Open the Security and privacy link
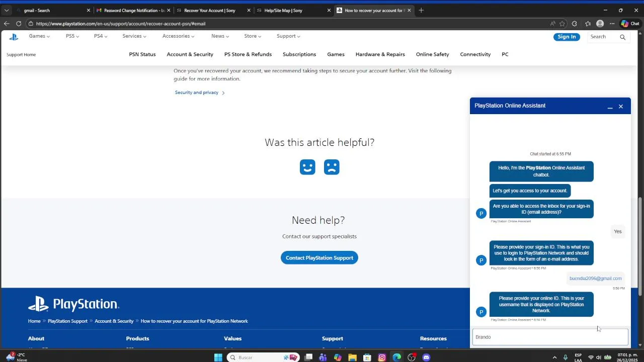Screen dimensions: 644x362 [x=200, y=93]
